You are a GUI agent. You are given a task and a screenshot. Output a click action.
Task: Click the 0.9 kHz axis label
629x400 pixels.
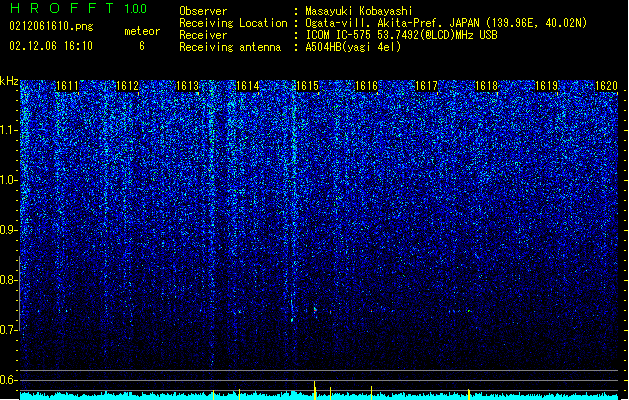tap(8, 230)
